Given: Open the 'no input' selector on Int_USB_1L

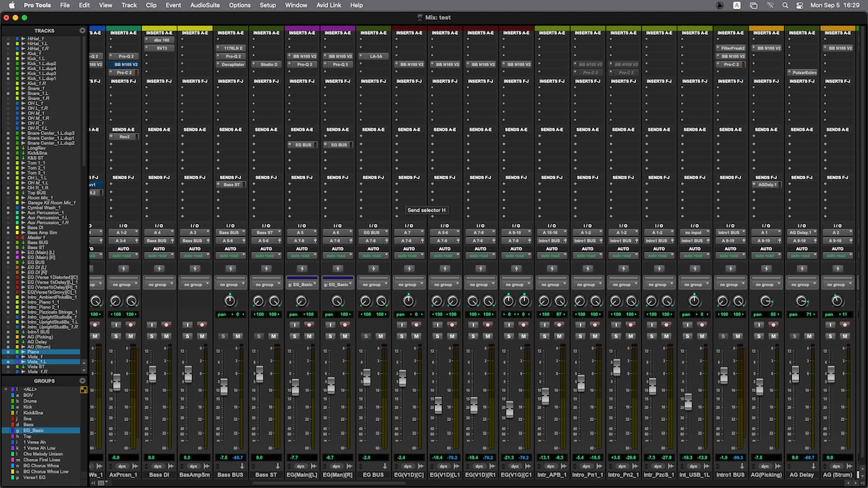Looking at the screenshot, I should click(x=694, y=233).
